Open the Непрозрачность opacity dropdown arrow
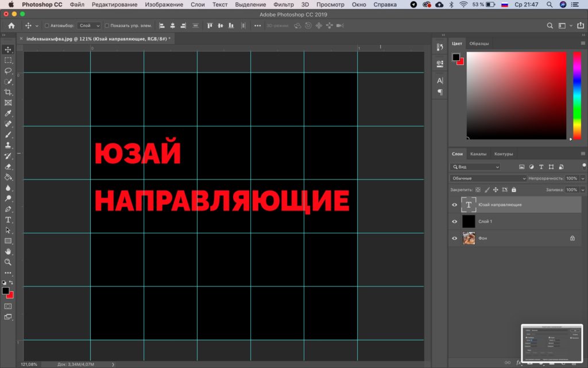Image resolution: width=588 pixels, height=368 pixels. [583, 178]
